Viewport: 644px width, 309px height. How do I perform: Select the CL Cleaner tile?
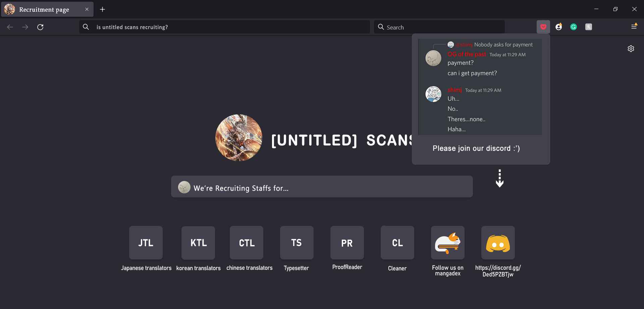397,243
